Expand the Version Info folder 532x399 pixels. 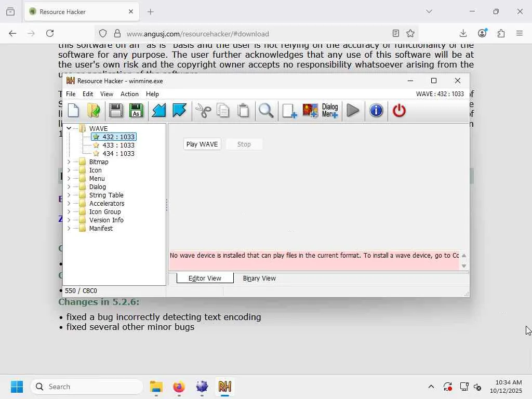click(69, 220)
